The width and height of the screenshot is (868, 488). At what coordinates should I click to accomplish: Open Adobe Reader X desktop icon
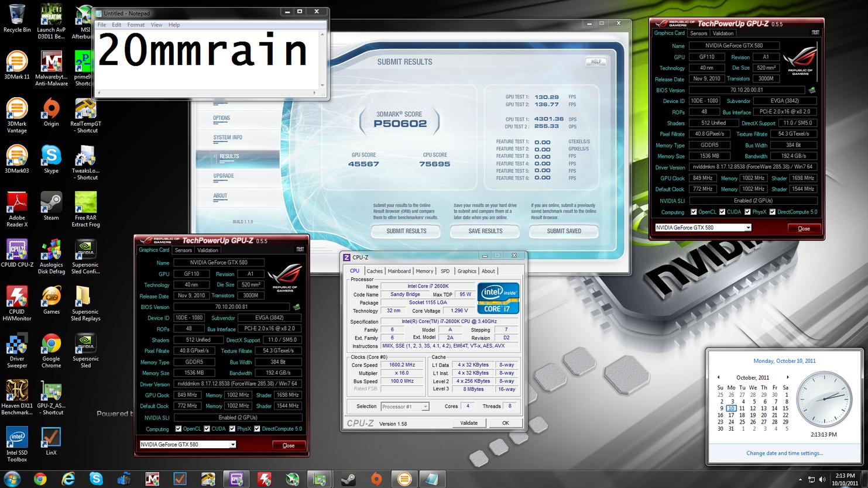[17, 209]
